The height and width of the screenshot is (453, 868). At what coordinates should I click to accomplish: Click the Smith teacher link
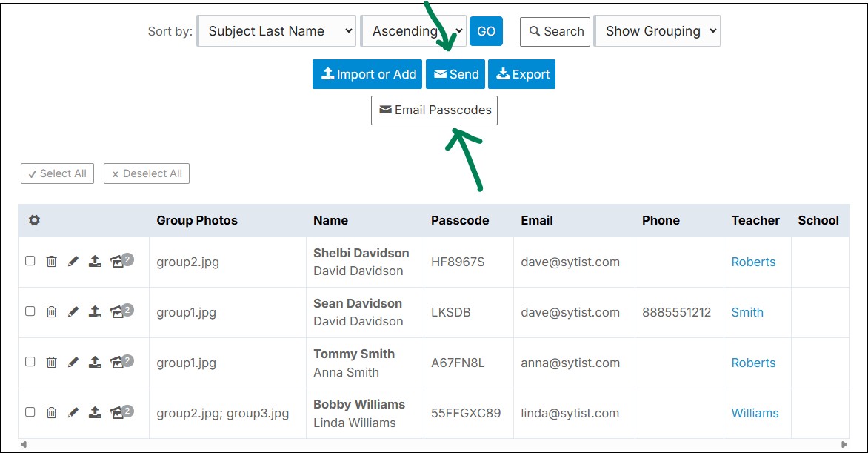pyautogui.click(x=747, y=312)
